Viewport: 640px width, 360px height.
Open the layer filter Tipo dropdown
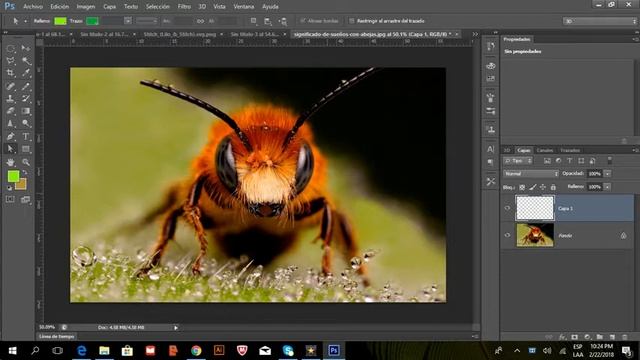518,161
